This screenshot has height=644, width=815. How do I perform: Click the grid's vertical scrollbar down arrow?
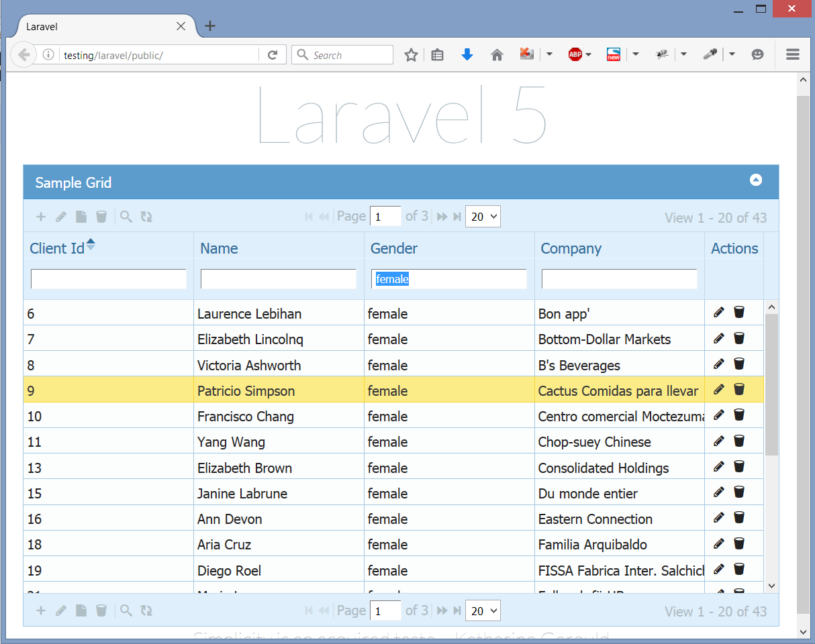(x=771, y=586)
